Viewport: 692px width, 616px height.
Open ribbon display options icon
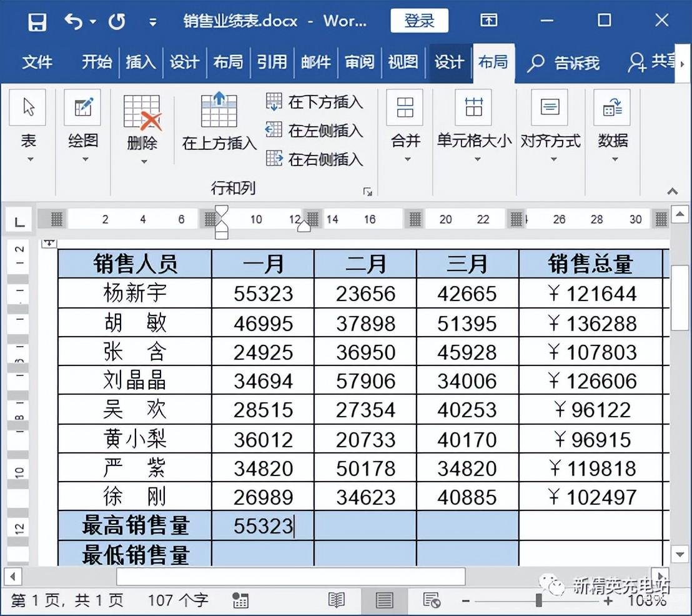(488, 21)
